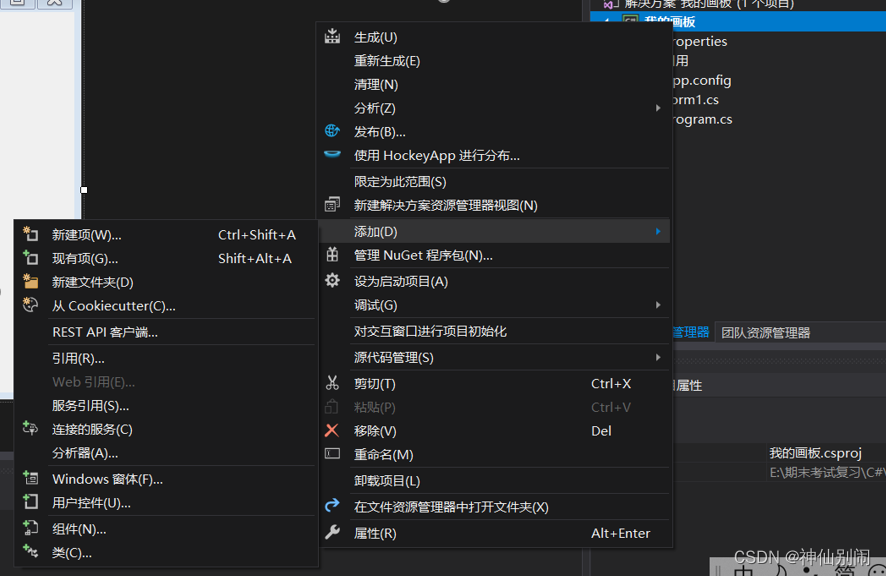Click the Rename (重命名) icon
Image resolution: width=886 pixels, height=576 pixels.
[332, 453]
